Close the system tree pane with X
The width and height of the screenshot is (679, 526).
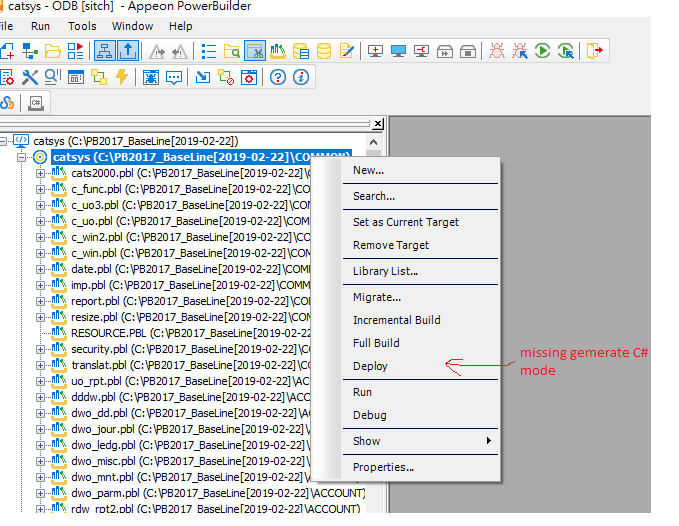(x=377, y=125)
